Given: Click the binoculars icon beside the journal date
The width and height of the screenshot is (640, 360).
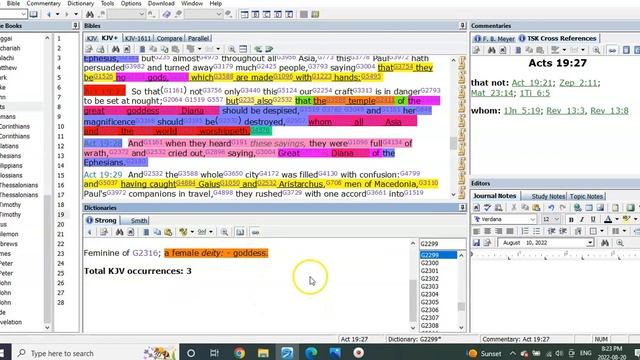Looking at the screenshot, I should pyautogui.click(x=605, y=243).
